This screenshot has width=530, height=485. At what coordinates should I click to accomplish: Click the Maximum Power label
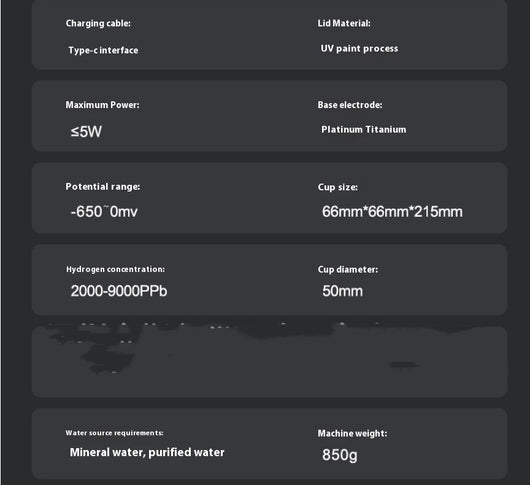(x=102, y=105)
